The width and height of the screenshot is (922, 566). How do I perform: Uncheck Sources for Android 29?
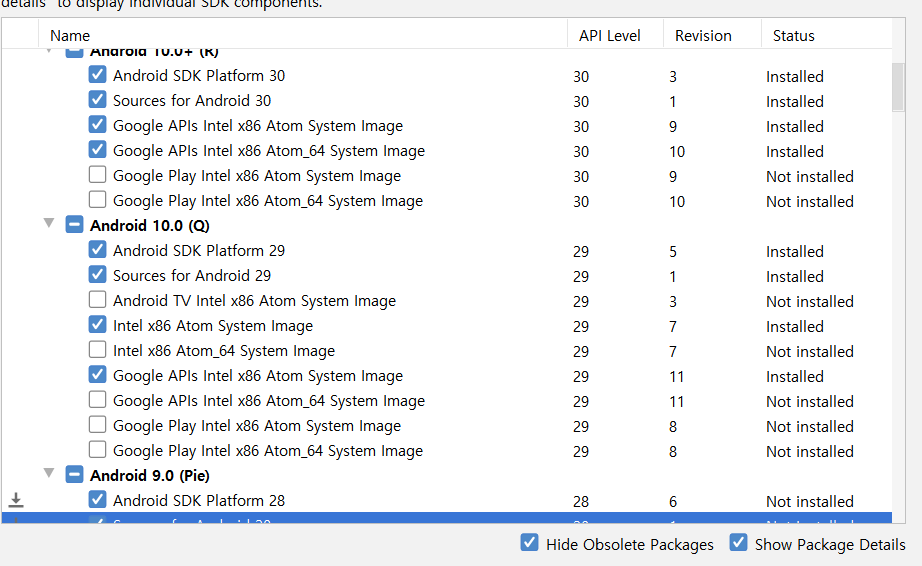click(98, 274)
